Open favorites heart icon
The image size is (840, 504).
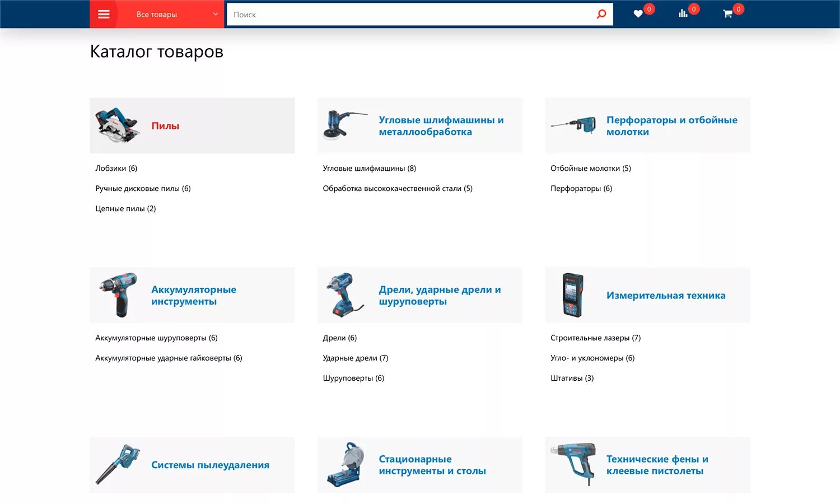click(638, 14)
